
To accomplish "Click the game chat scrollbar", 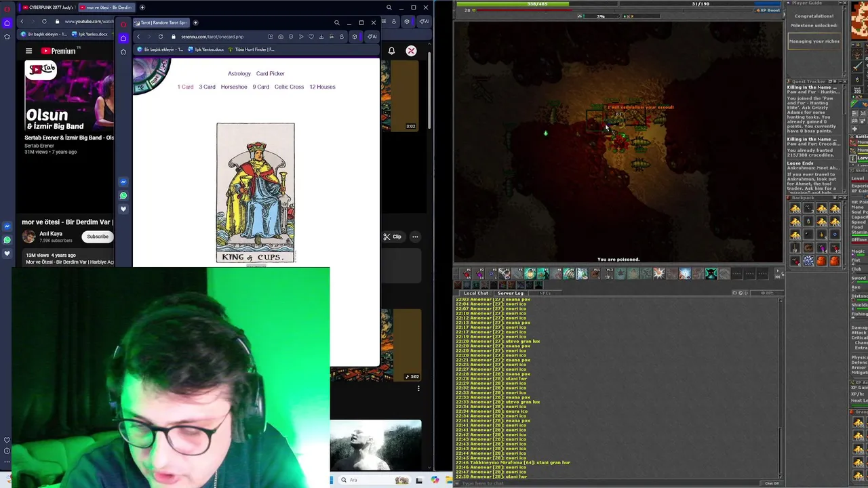I will (x=781, y=388).
